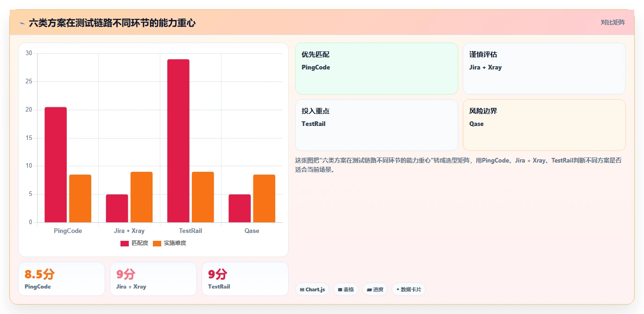Select the 8.5分 PingCode stat card
The height and width of the screenshot is (314, 644).
pyautogui.click(x=62, y=279)
